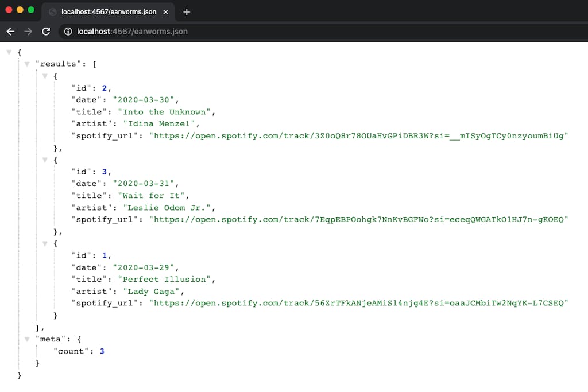588x392 pixels.
Task: Close the earworms.json tab
Action: (165, 11)
